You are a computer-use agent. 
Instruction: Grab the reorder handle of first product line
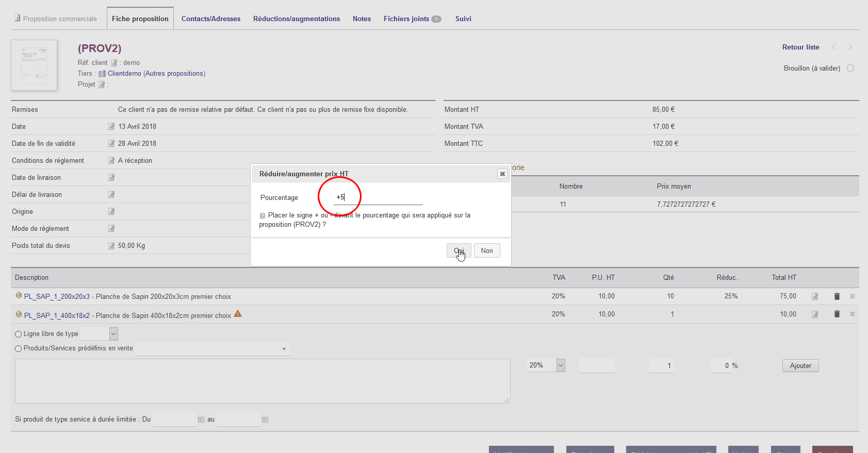853,296
